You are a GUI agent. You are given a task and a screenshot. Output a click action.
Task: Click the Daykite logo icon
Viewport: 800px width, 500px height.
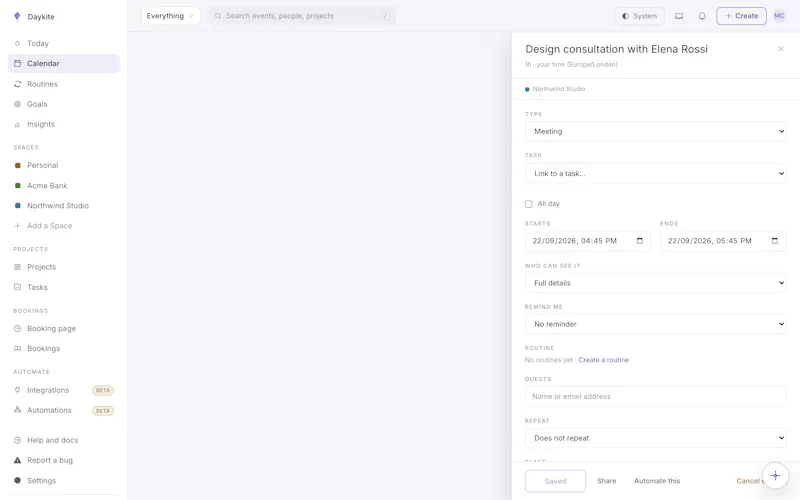(x=17, y=16)
